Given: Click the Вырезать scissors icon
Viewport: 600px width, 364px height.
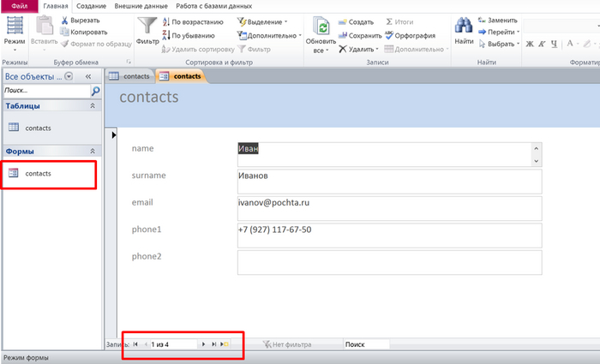Looking at the screenshot, I should tap(65, 20).
